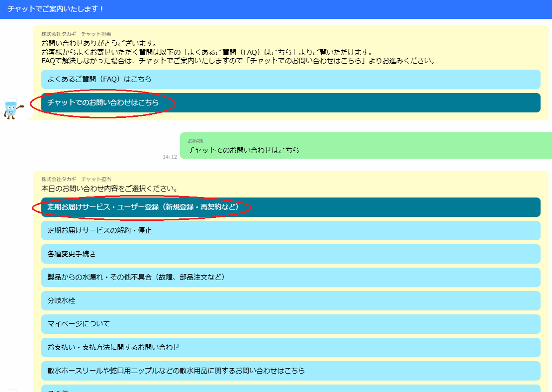Click the 14:12 message timestamp
The width and height of the screenshot is (552, 392).
tap(170, 157)
